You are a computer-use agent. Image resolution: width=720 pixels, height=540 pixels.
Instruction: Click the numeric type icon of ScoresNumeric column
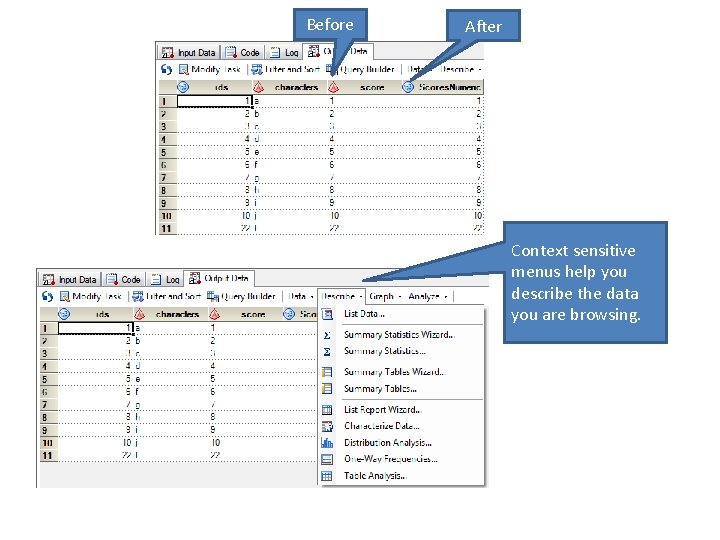coord(408,87)
